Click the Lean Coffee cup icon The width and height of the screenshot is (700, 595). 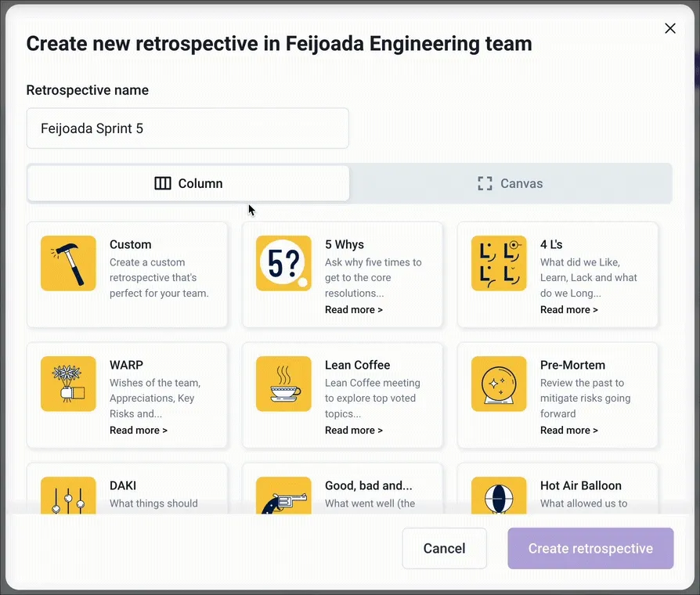click(x=283, y=384)
